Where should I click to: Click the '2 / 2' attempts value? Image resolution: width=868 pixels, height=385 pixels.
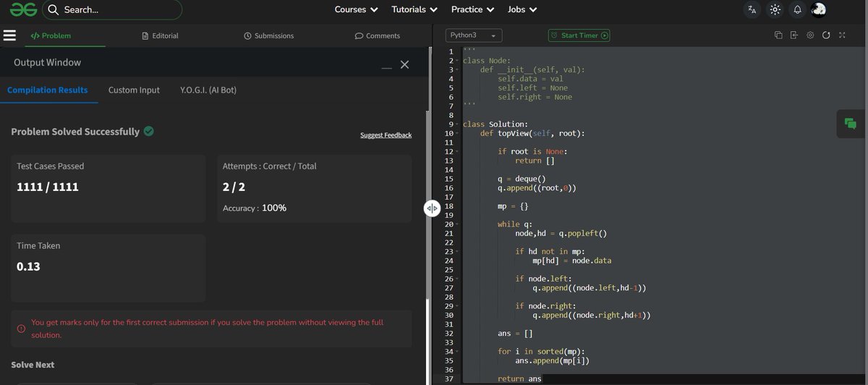(234, 187)
